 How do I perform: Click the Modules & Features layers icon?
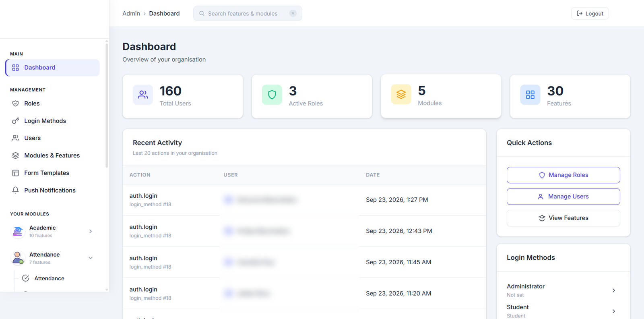pos(16,155)
